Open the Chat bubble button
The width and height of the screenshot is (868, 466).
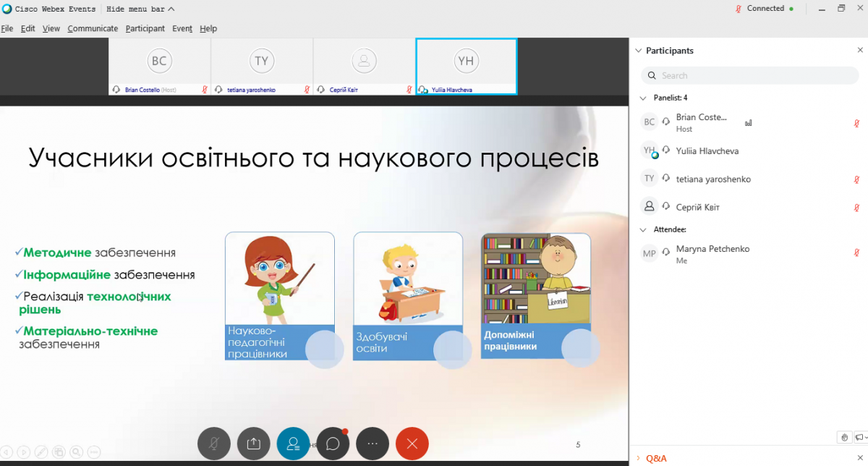point(333,444)
